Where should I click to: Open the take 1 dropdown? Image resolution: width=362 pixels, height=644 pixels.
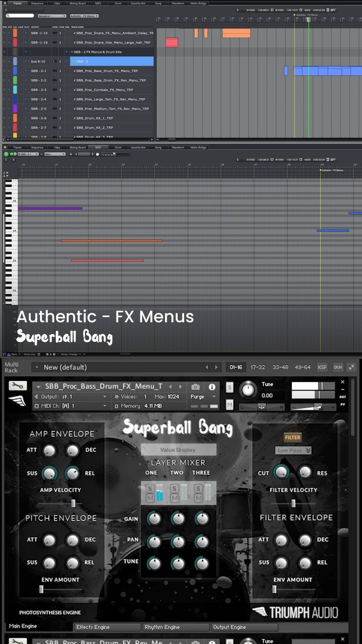(x=55, y=154)
